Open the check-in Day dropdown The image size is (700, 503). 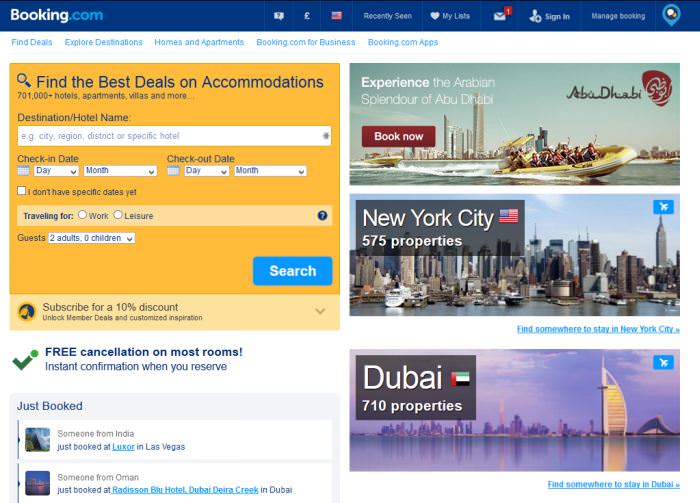56,170
